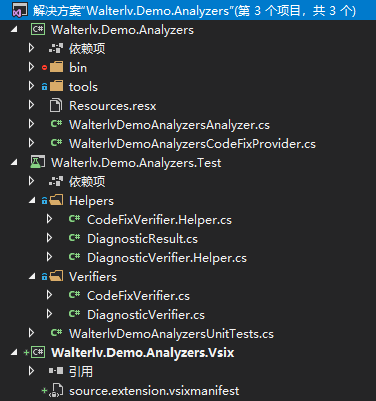Viewport: 376px width, 401px height.
Task: Select the Helpers folder label
Action: (x=91, y=201)
